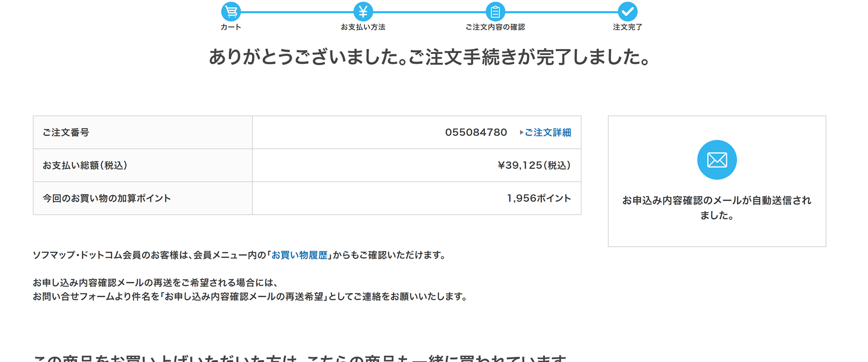
Task: Click the shopping cart step icon
Action: coord(231,11)
